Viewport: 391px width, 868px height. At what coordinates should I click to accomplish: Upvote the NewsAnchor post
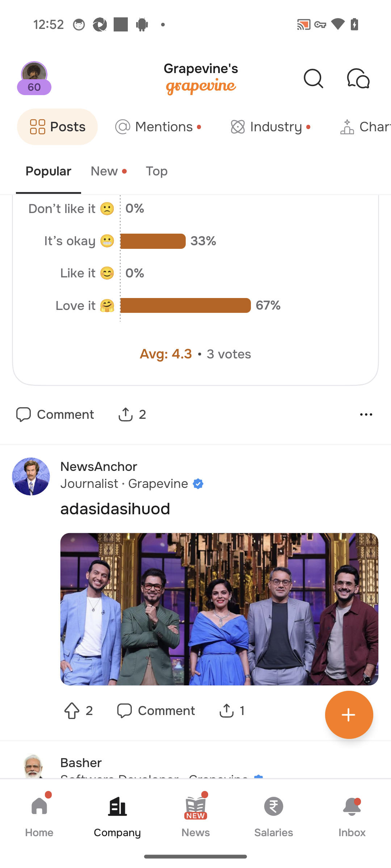point(72,711)
